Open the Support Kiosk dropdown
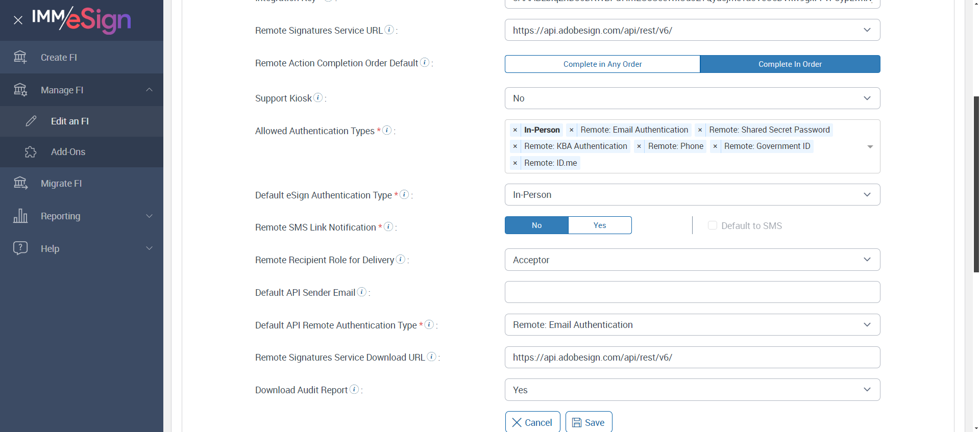Viewport: 980px width, 432px height. pos(692,98)
